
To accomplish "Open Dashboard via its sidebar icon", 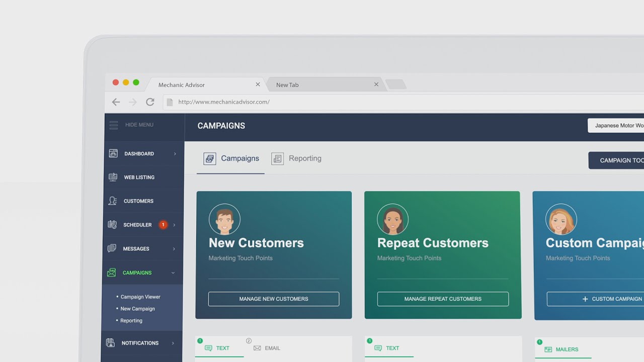I will [113, 153].
